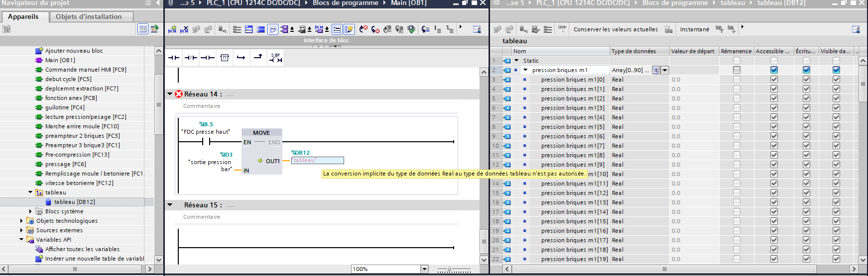Viewport: 868px width, 276px height.
Task: Click the Instantané button
Action: (x=694, y=29)
